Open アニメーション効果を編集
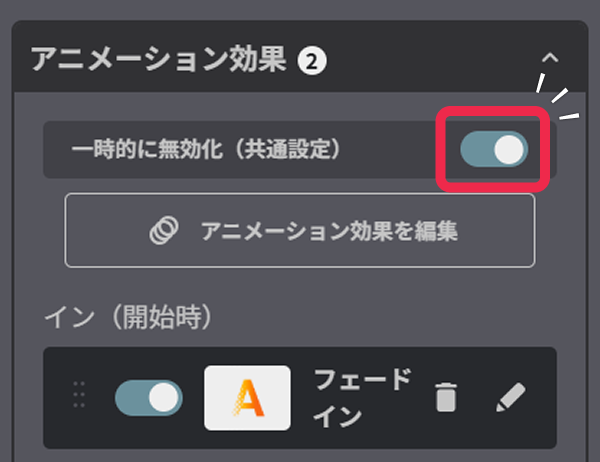The image size is (600, 462). pyautogui.click(x=300, y=230)
